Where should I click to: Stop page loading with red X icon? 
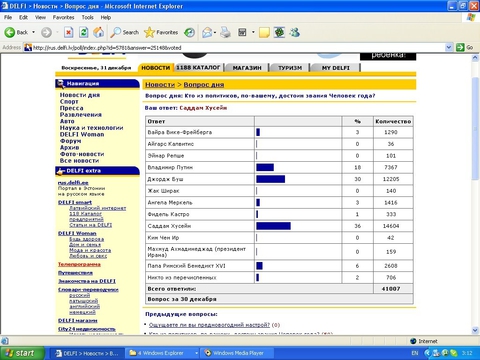tap(69, 32)
